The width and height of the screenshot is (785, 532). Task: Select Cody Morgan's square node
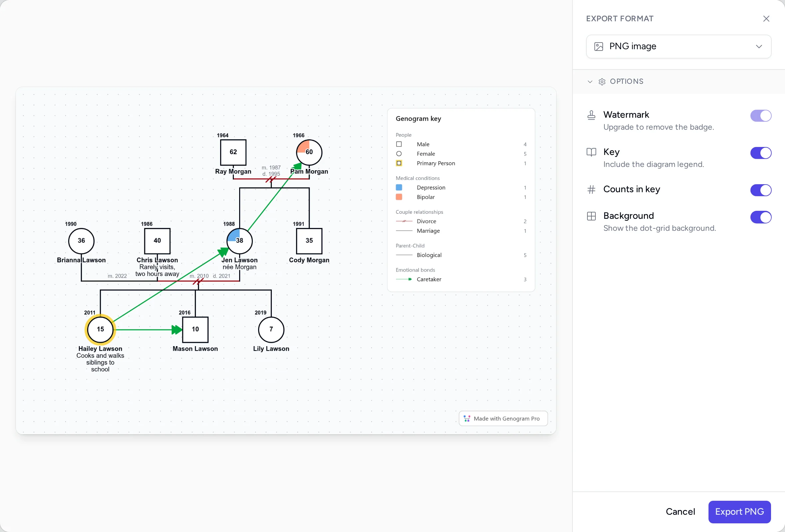click(309, 241)
